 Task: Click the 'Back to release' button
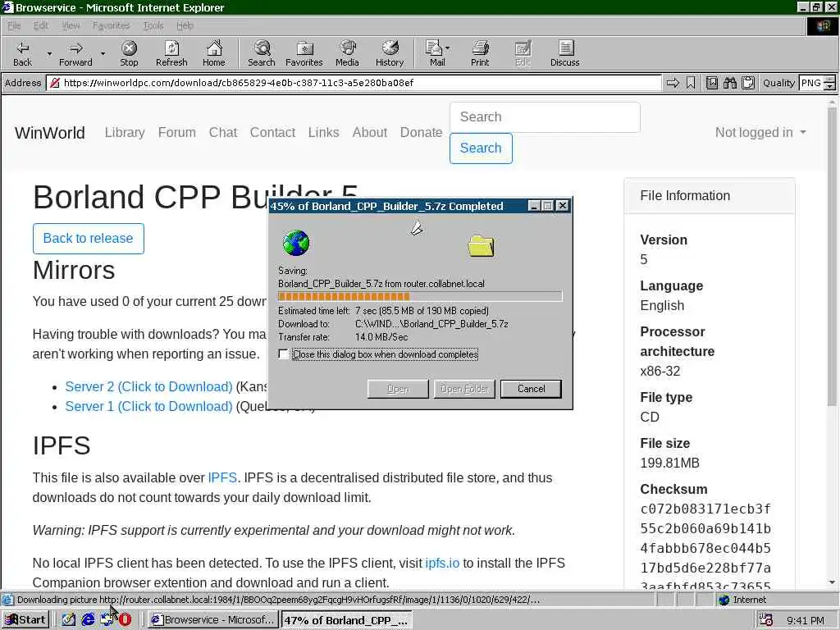(89, 239)
